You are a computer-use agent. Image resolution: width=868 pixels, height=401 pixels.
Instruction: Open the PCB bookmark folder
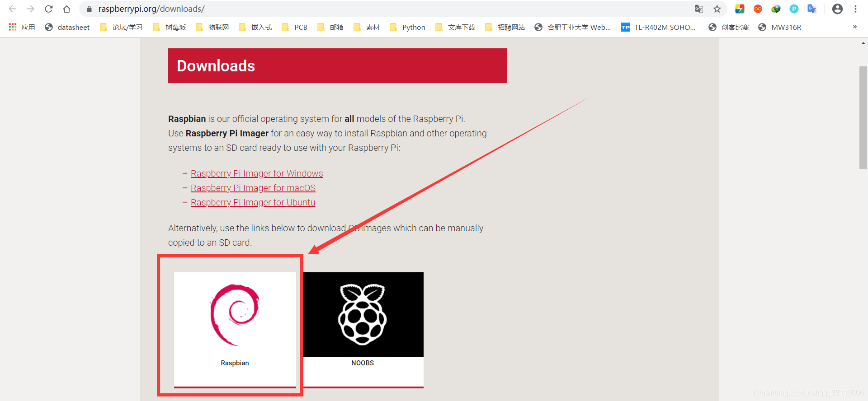point(294,27)
